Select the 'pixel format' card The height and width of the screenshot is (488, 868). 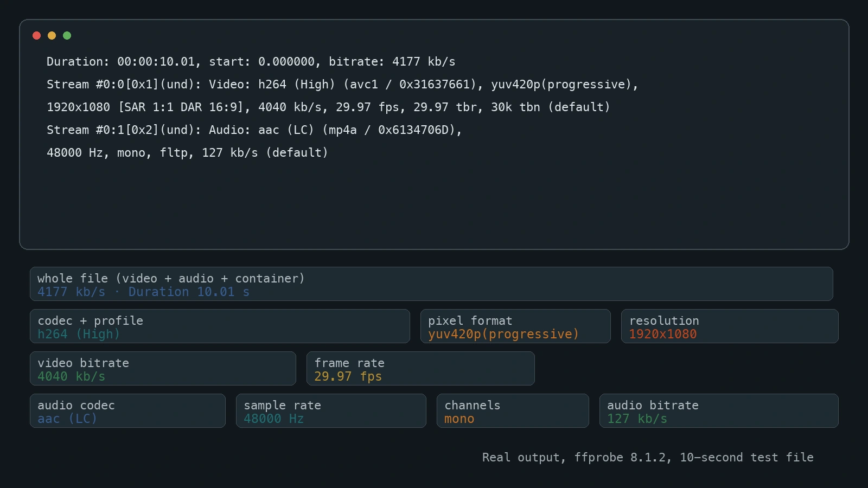coord(515,326)
